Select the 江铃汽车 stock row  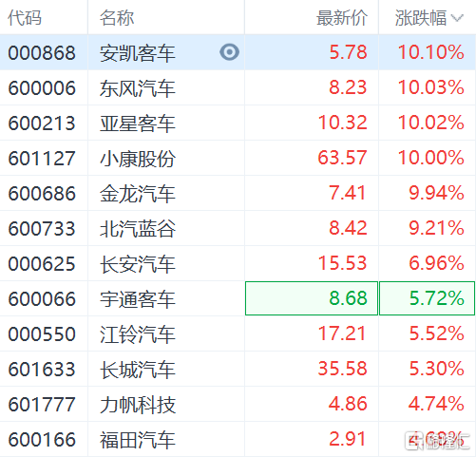[x=238, y=333]
